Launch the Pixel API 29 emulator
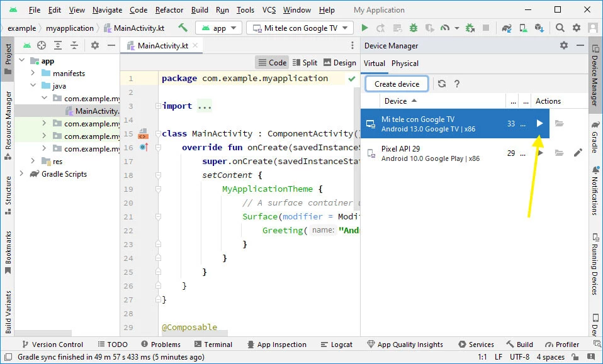The image size is (603, 364). point(540,153)
